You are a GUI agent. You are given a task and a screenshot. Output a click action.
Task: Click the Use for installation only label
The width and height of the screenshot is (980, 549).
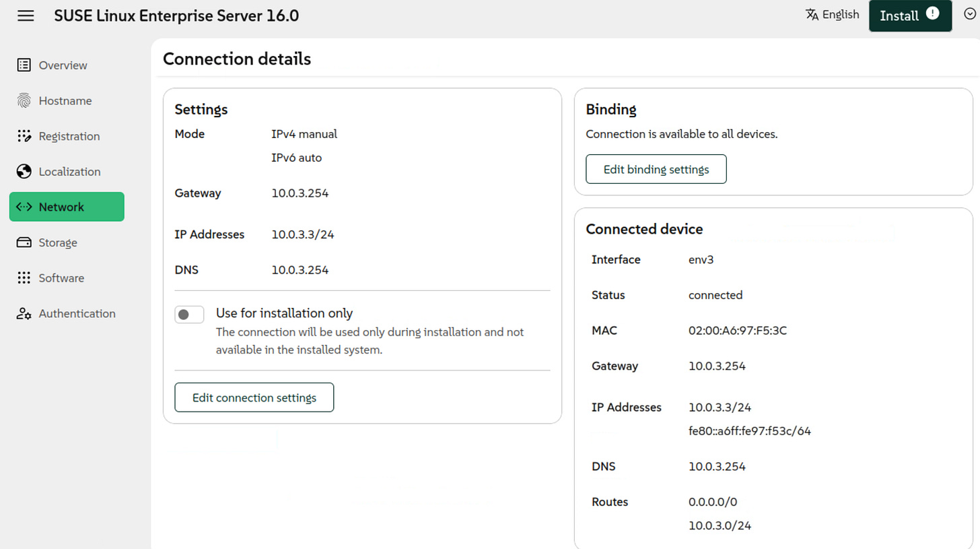284,313
